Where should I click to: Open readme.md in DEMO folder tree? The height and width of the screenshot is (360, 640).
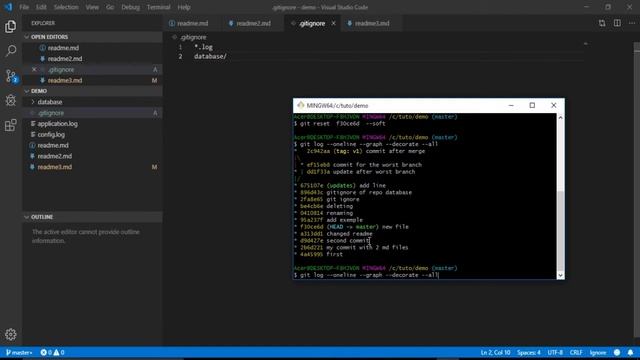[x=92, y=145]
